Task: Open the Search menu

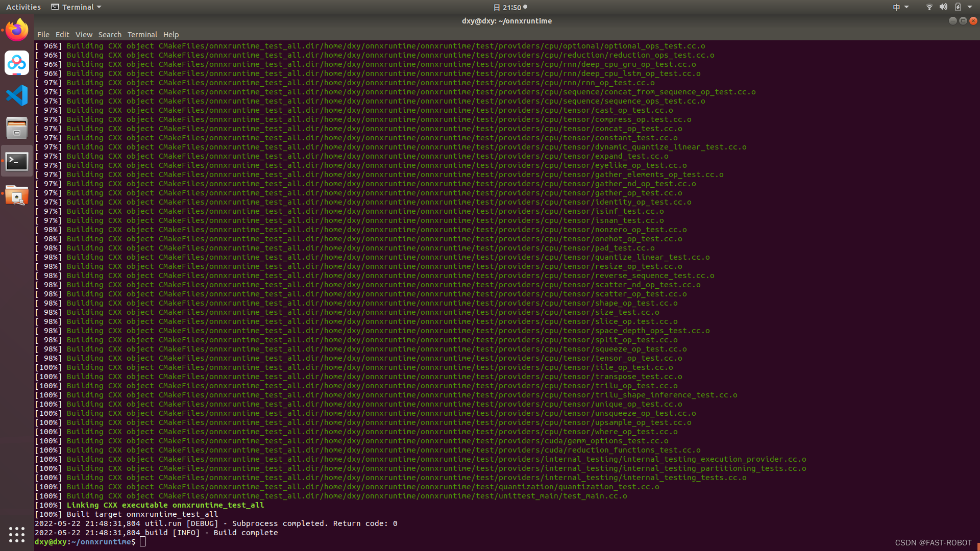Action: 110,35
